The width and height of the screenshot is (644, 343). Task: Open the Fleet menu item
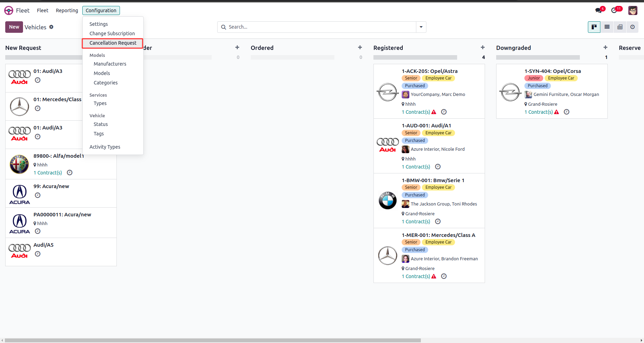tap(43, 10)
